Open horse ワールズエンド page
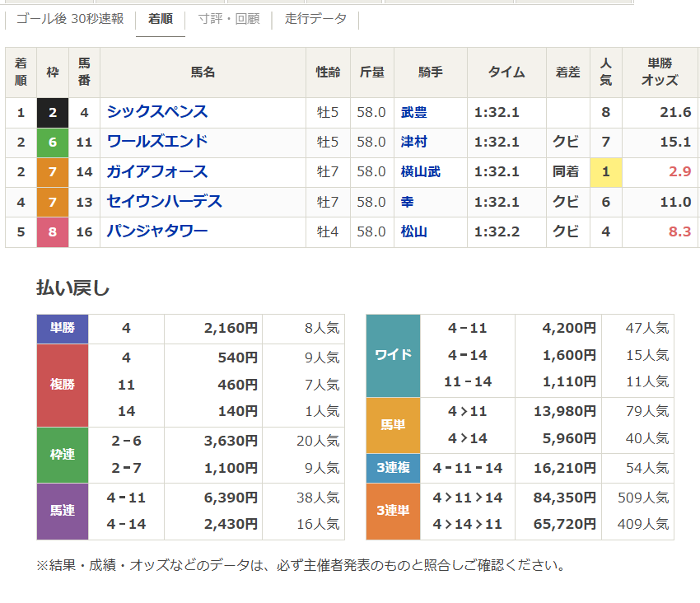 pyautogui.click(x=157, y=142)
